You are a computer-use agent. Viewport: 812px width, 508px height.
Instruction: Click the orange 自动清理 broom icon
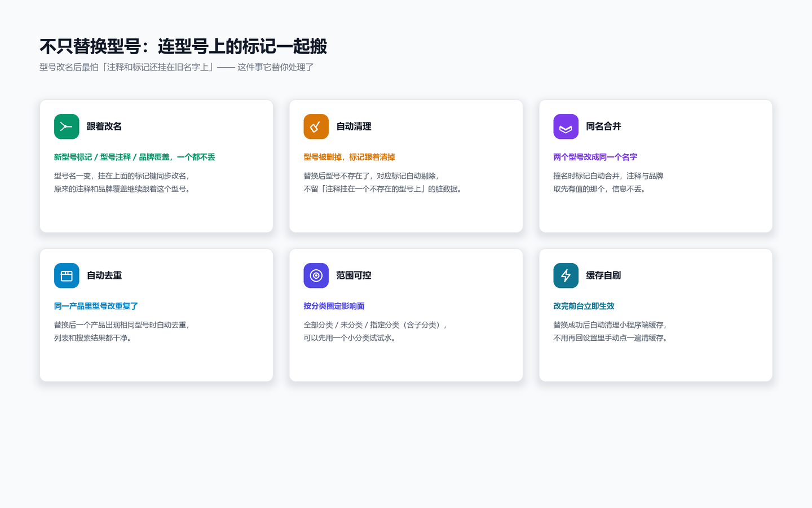click(x=316, y=126)
